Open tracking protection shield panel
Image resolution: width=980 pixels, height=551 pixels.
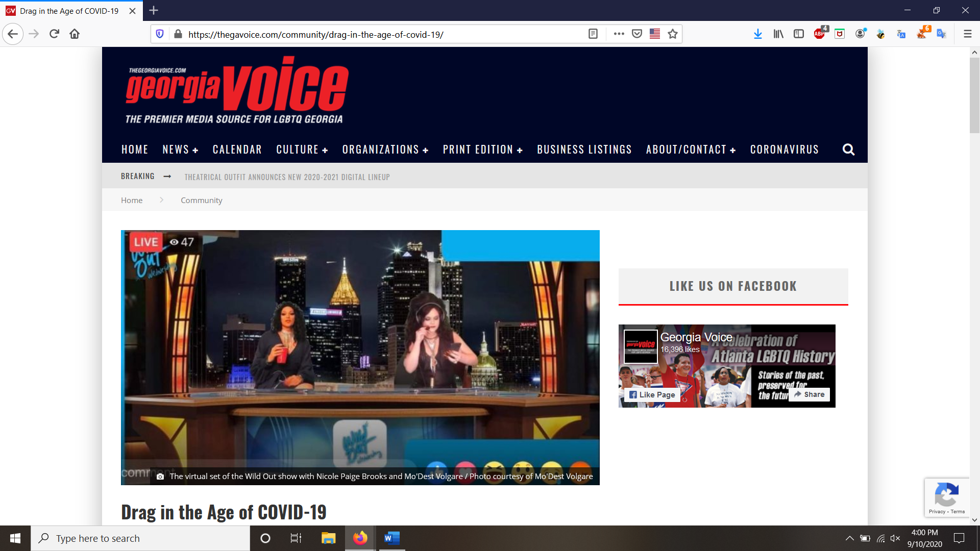coord(160,34)
